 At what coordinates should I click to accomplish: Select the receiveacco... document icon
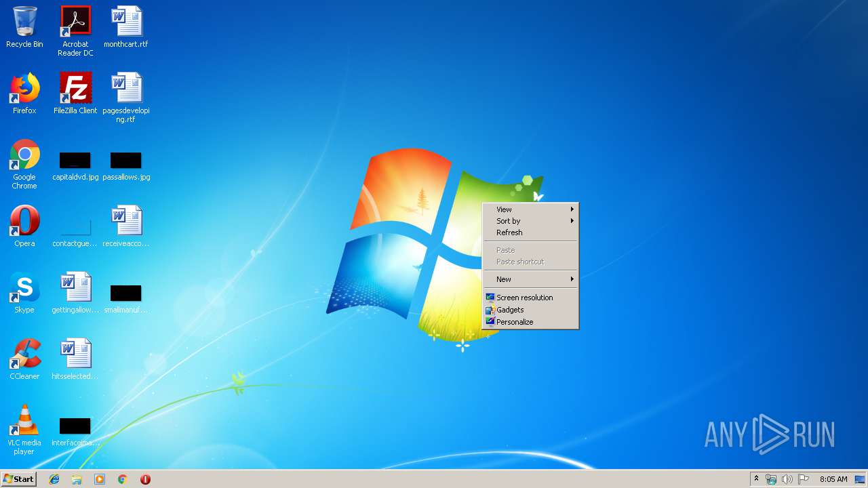pos(126,227)
